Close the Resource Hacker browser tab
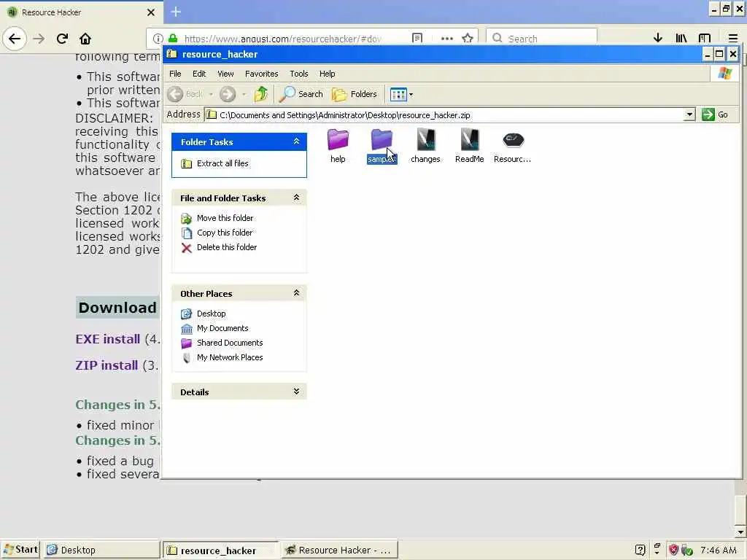 click(x=151, y=12)
